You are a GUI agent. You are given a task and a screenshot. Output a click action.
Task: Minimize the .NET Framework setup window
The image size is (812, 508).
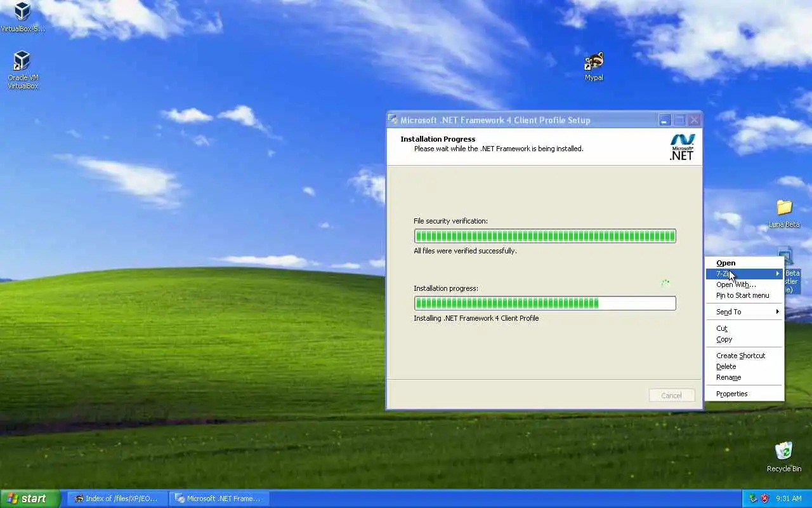pyautogui.click(x=664, y=120)
